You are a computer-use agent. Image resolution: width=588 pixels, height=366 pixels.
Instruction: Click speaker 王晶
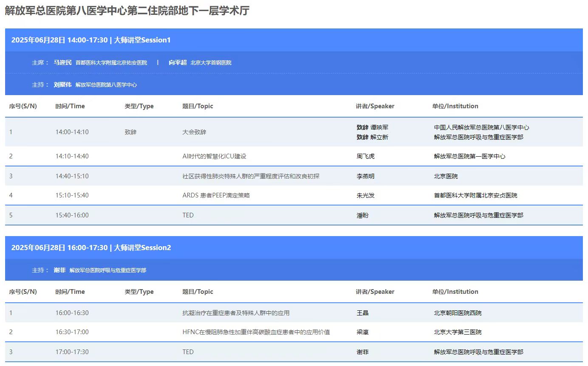click(362, 313)
